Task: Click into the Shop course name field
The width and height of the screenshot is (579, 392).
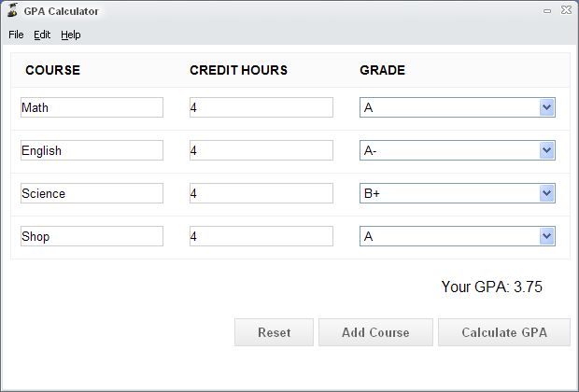Action: tap(92, 236)
